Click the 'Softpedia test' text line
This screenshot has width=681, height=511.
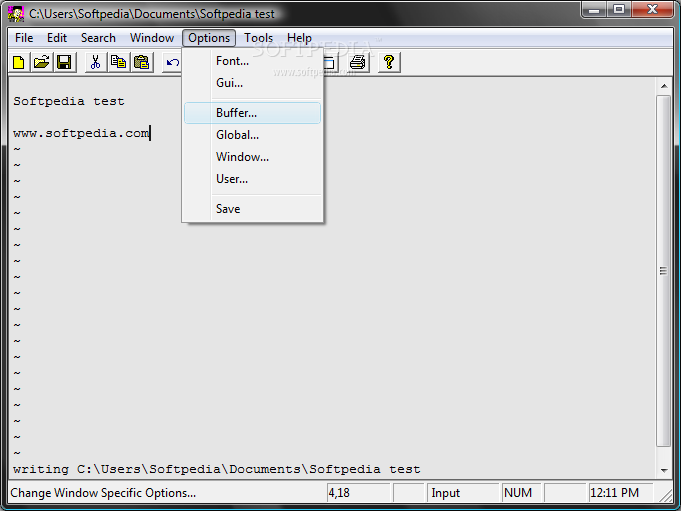coord(69,102)
